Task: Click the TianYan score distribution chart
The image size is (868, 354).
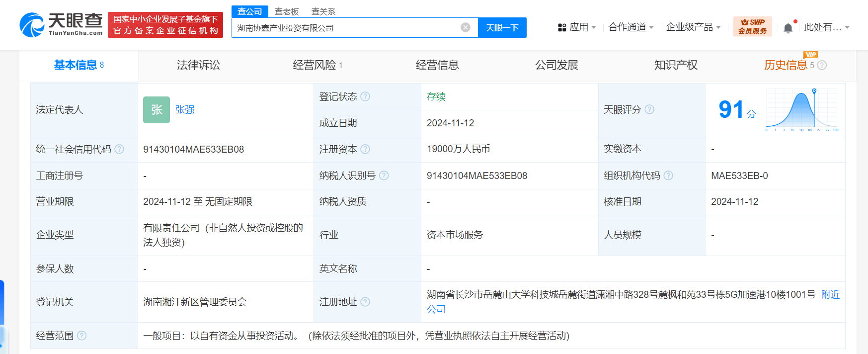Action: pyautogui.click(x=802, y=110)
